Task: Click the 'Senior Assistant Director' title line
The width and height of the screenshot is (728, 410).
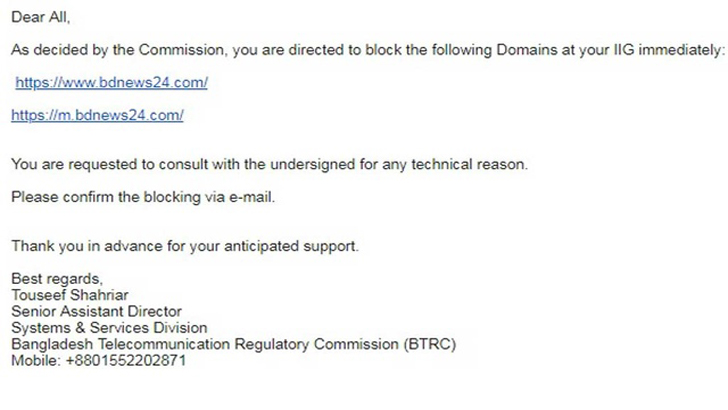Action: [x=90, y=311]
